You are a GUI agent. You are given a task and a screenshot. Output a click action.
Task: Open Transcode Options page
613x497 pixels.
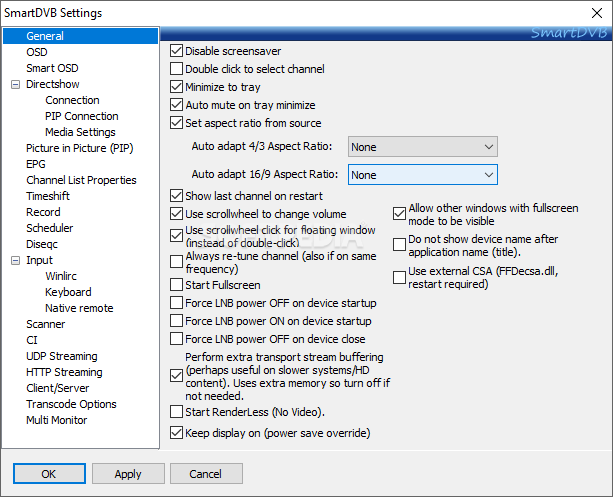pyautogui.click(x=72, y=404)
